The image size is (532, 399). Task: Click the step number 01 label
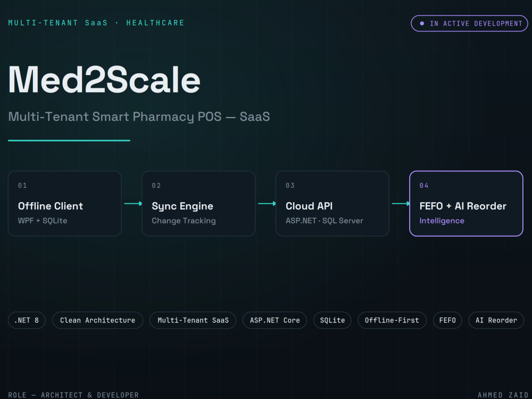[x=22, y=186]
